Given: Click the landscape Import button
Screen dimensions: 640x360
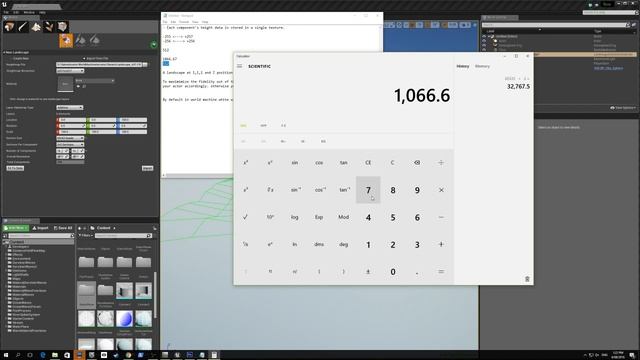Looking at the screenshot, I should (147, 168).
